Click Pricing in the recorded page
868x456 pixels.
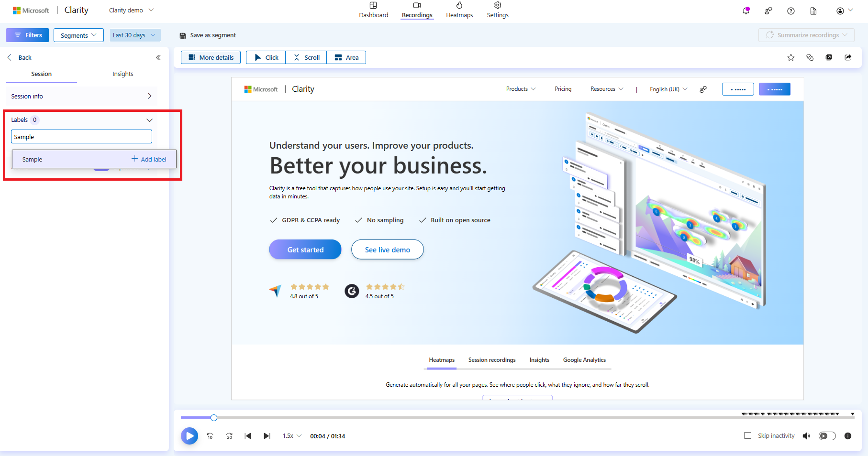pyautogui.click(x=563, y=89)
